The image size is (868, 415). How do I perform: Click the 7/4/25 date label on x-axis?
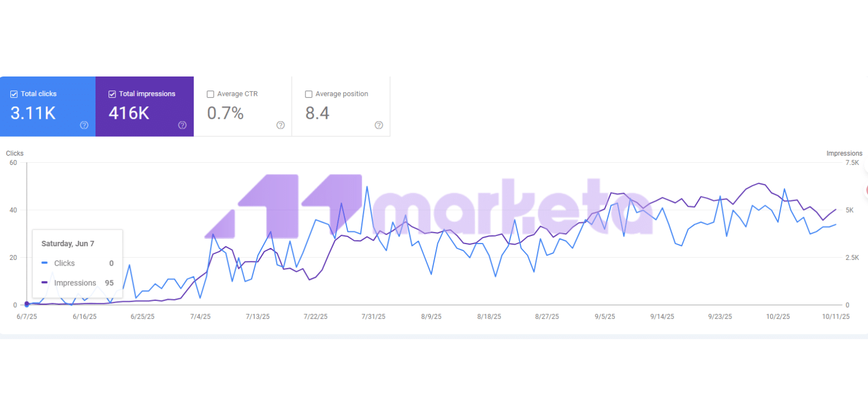200,317
